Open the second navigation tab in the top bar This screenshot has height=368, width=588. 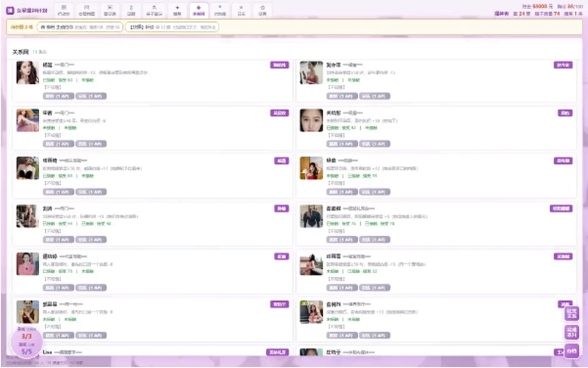point(86,10)
